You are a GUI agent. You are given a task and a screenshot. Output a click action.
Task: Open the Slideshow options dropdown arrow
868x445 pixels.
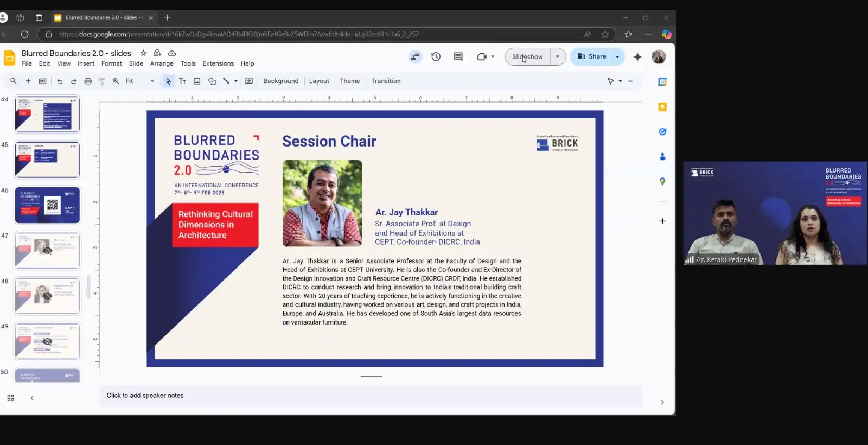point(558,56)
